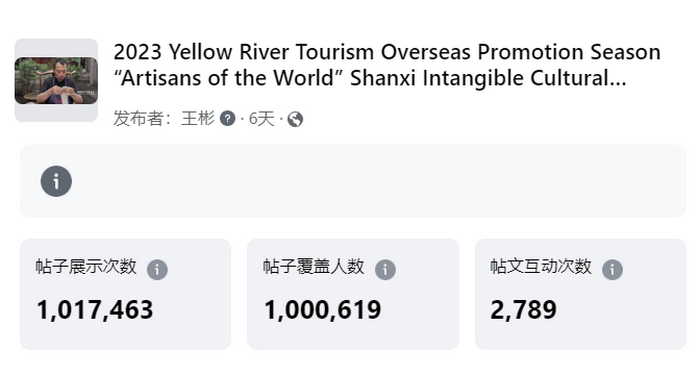Select the 帖子覆盖人数 label
This screenshot has width=700, height=375.
pyautogui.click(x=313, y=267)
